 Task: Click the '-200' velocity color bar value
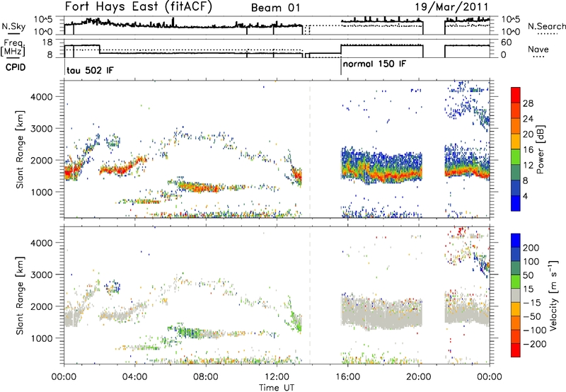tap(535, 344)
